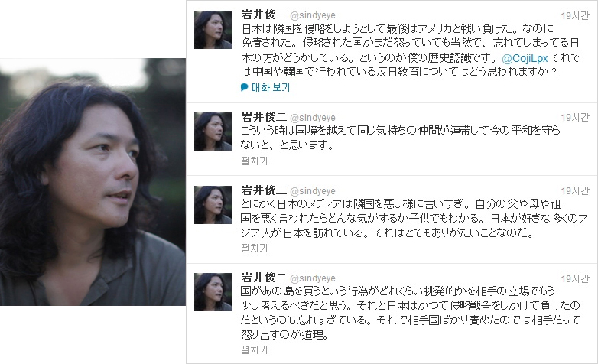
Task: Click @sindyeye handle in fourth tweet
Action: (313, 278)
